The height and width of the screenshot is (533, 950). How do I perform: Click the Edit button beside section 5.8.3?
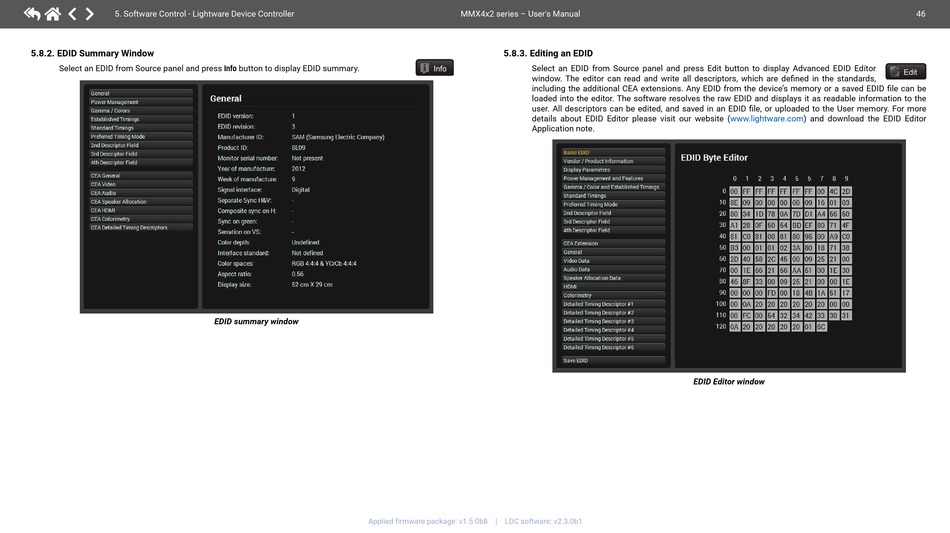tap(905, 71)
